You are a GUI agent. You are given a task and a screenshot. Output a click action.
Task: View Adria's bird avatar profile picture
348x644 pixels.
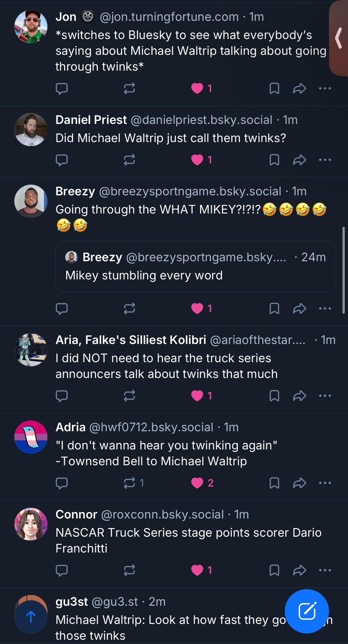(x=31, y=437)
